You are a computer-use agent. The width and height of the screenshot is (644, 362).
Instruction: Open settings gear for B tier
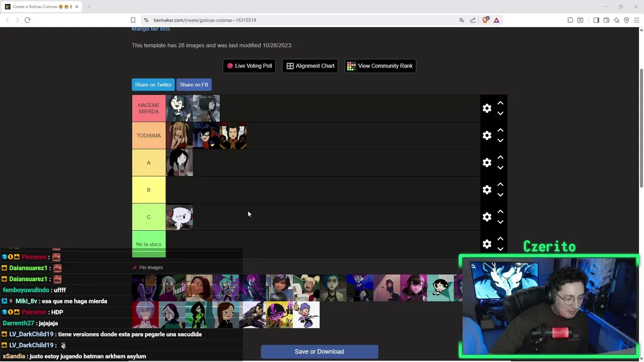(x=487, y=190)
